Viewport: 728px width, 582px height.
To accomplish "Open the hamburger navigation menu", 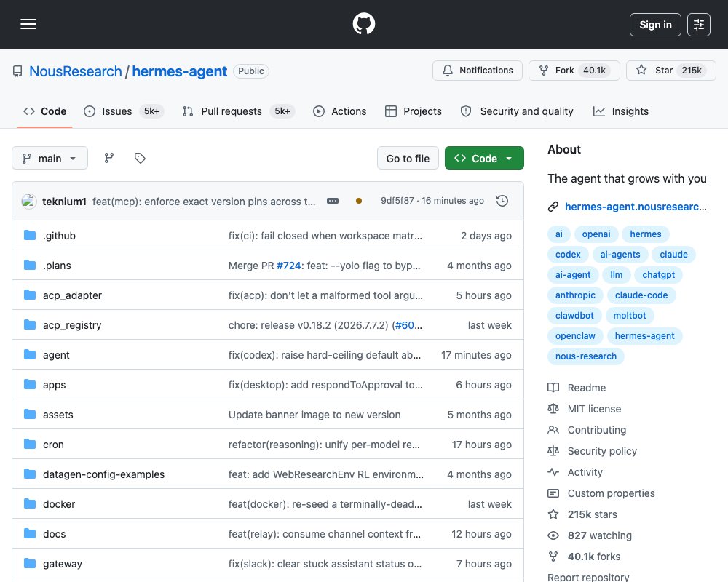I will 28,24.
